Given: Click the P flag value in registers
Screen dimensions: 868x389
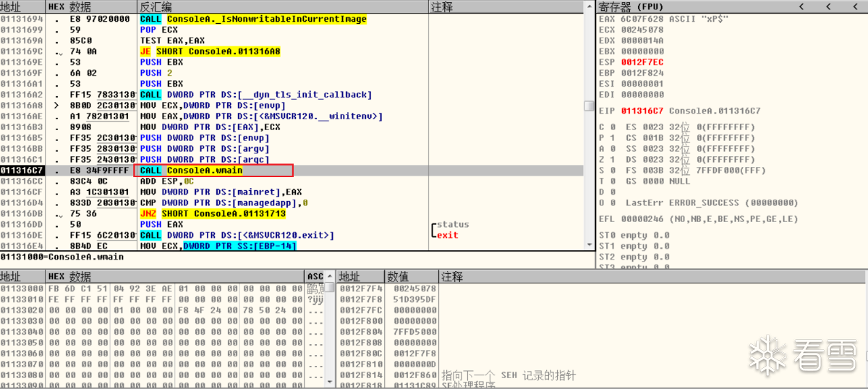Looking at the screenshot, I should pos(611,138).
